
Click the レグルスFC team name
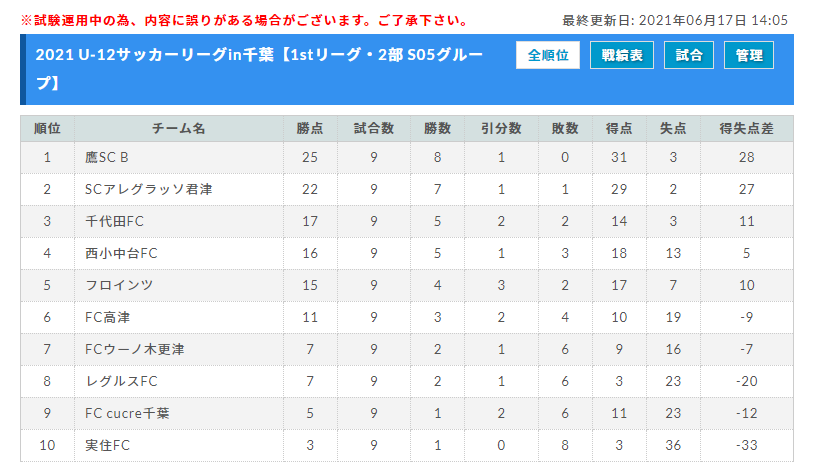click(121, 381)
